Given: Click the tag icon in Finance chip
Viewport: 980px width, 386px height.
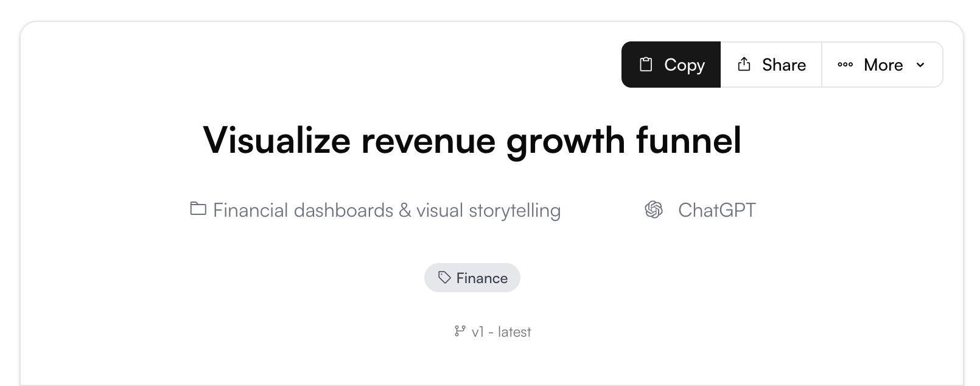Looking at the screenshot, I should pos(444,278).
